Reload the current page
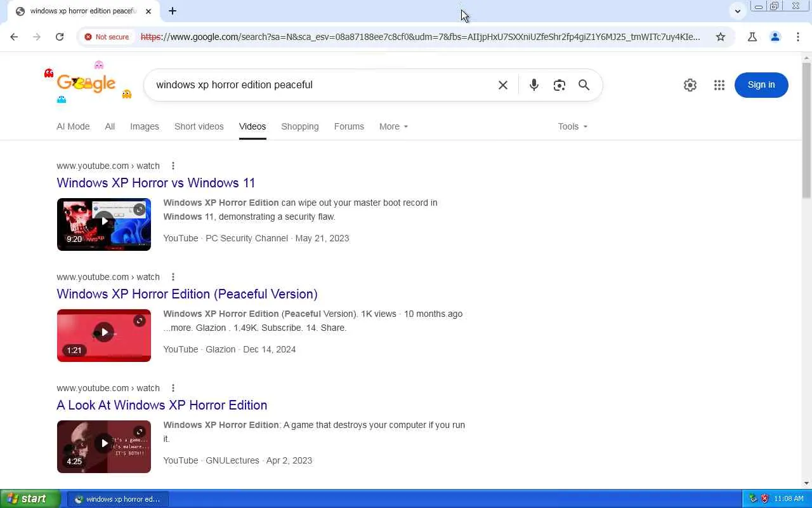The height and width of the screenshot is (508, 812). click(x=60, y=37)
